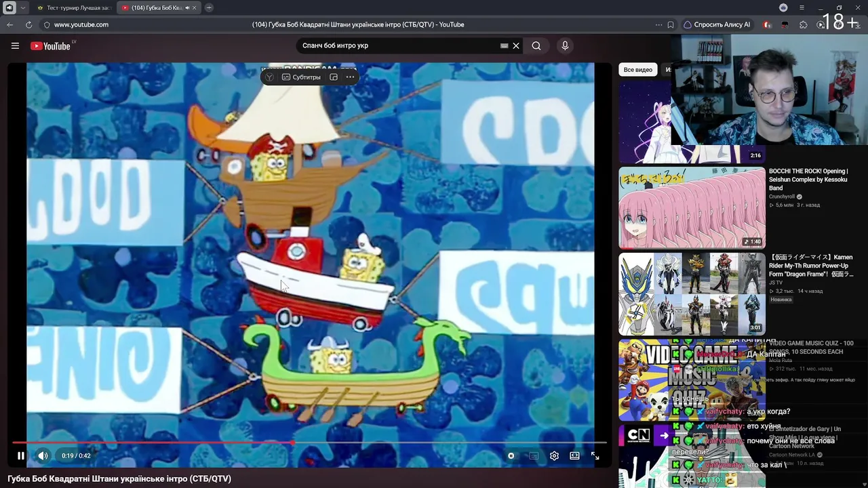Enter fullscreen mode
The image size is (868, 488).
click(595, 455)
